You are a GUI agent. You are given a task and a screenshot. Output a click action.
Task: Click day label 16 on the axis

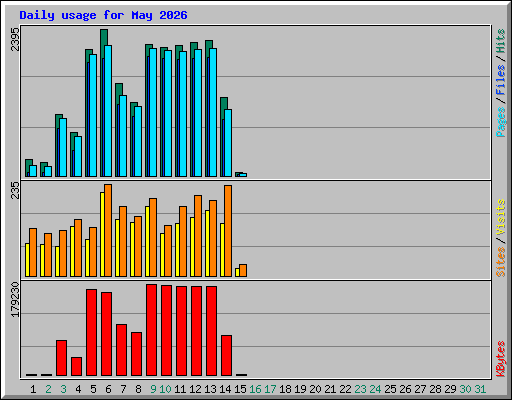pos(255,389)
